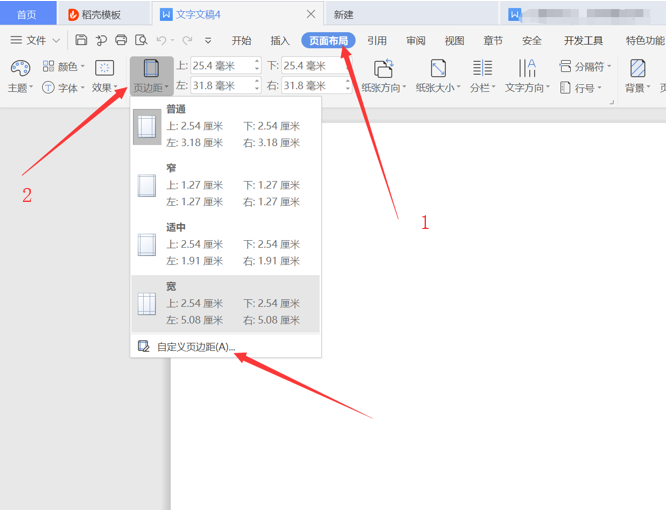This screenshot has width=666, height=512.
Task: Close the 文字文稿4 document tab
Action: tap(311, 14)
